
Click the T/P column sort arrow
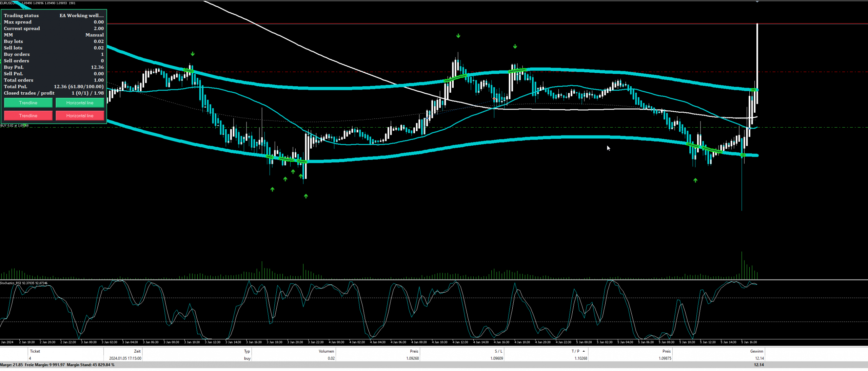(x=584, y=351)
